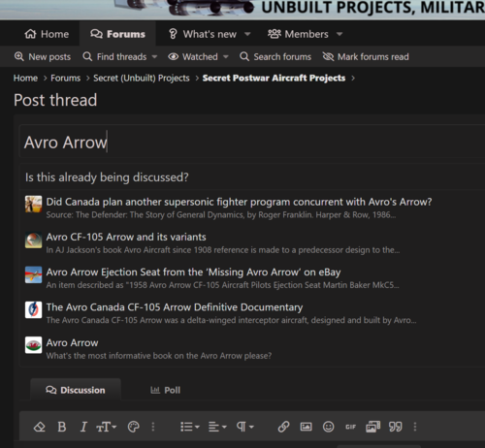Click the Search forums magnifier icon

click(244, 56)
